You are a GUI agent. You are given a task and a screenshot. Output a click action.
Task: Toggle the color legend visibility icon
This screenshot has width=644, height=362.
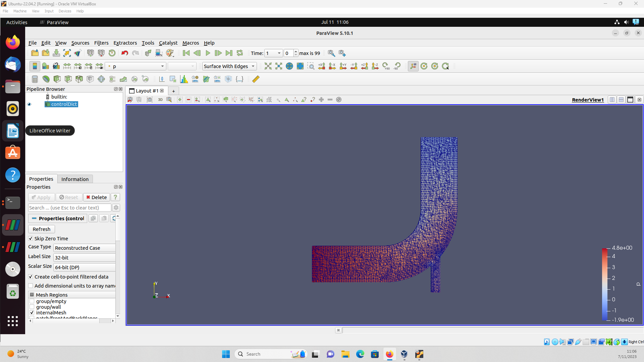[x=35, y=66]
